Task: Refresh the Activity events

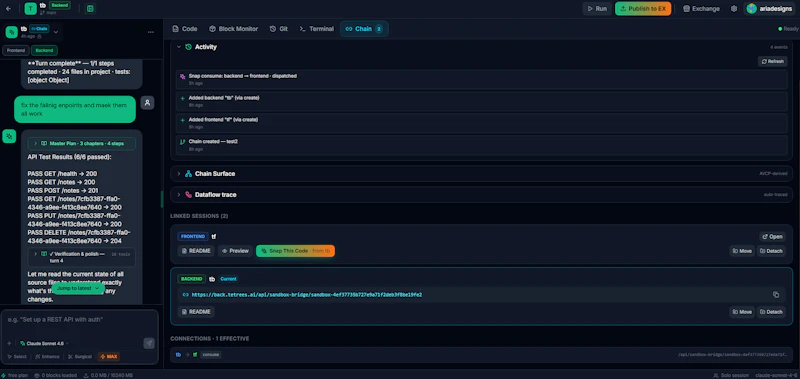Action: click(x=772, y=61)
